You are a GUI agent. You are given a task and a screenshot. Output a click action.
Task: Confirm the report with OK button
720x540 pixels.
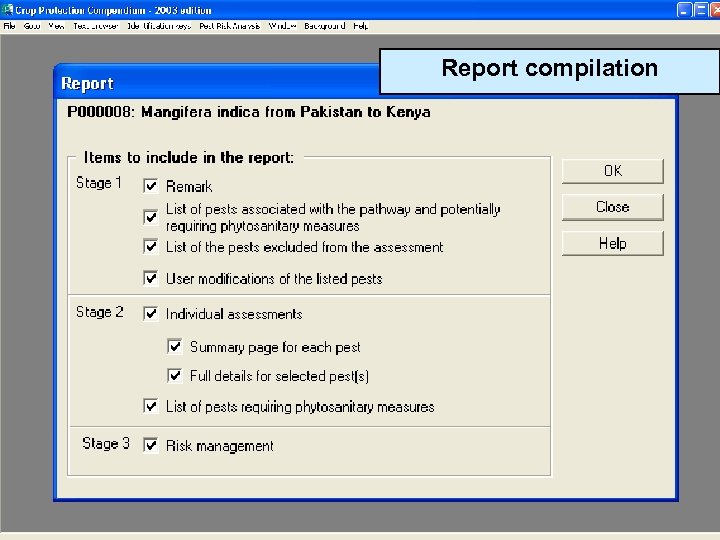pos(613,171)
